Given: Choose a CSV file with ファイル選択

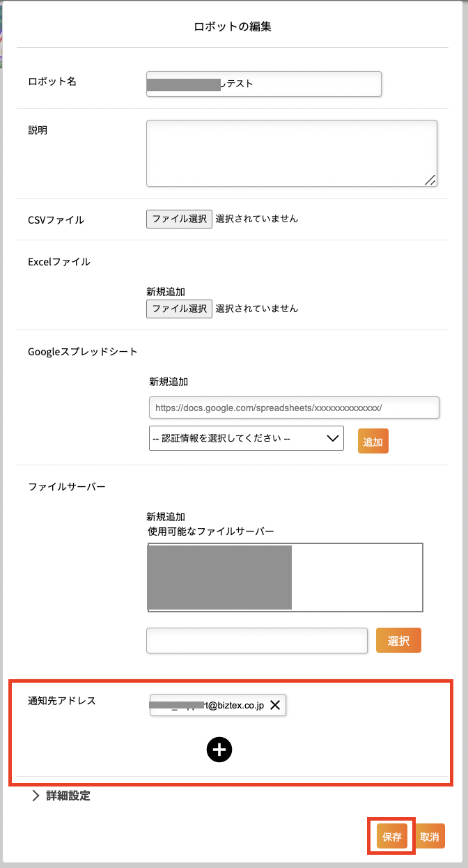Looking at the screenshot, I should (179, 219).
